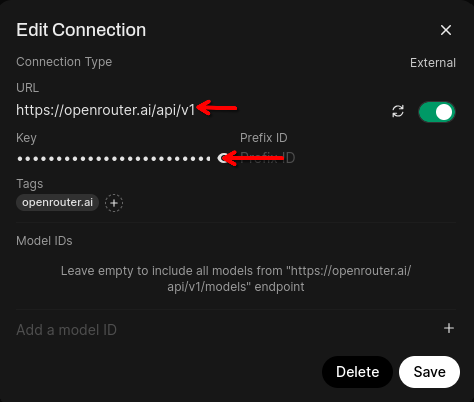Click the Connection Type label
This screenshot has height=402, width=474.
(64, 62)
